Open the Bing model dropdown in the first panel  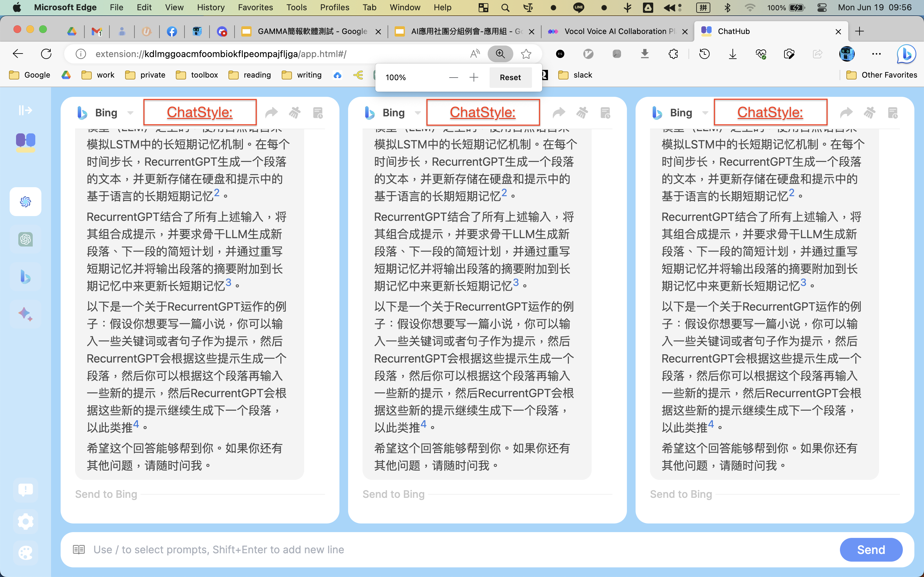click(130, 113)
